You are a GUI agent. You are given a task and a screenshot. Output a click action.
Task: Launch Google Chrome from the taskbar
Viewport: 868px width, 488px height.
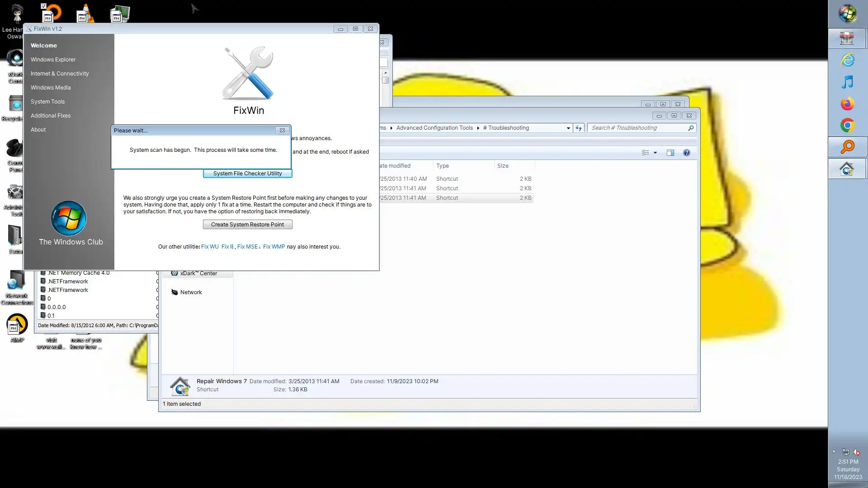(847, 125)
